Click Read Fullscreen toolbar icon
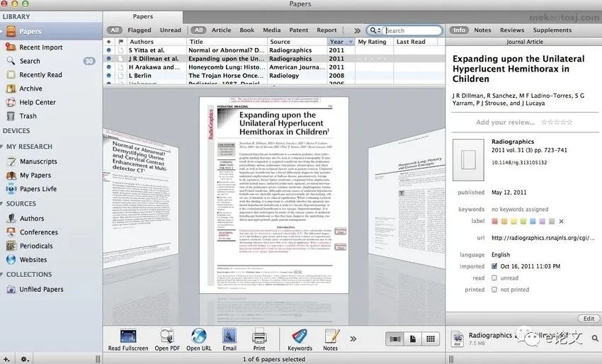The height and width of the screenshot is (364, 602). pyautogui.click(x=128, y=337)
